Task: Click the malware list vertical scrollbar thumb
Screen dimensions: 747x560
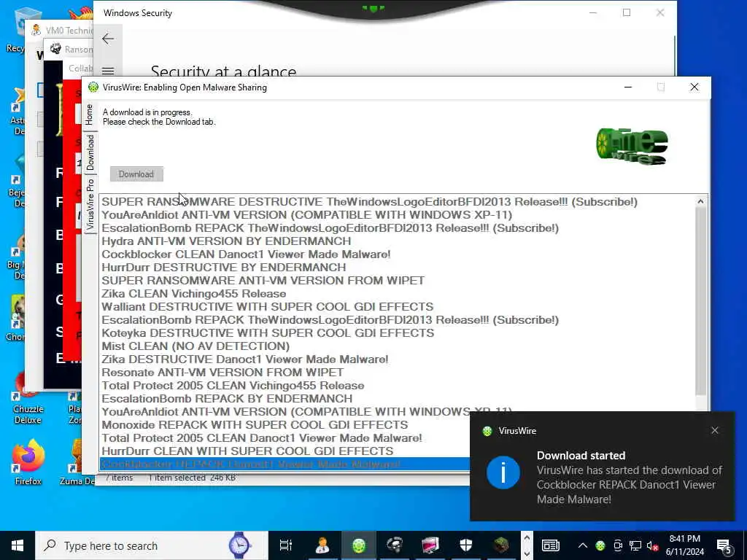Action: (x=701, y=301)
